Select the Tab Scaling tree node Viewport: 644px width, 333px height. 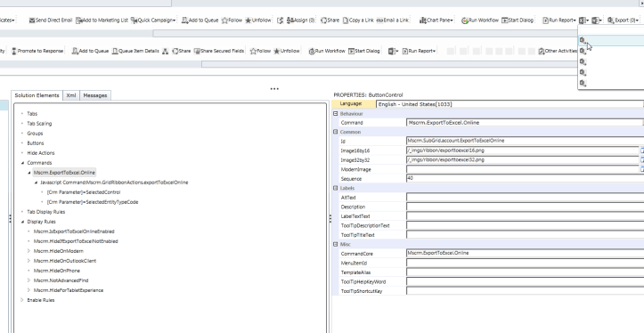[39, 124]
